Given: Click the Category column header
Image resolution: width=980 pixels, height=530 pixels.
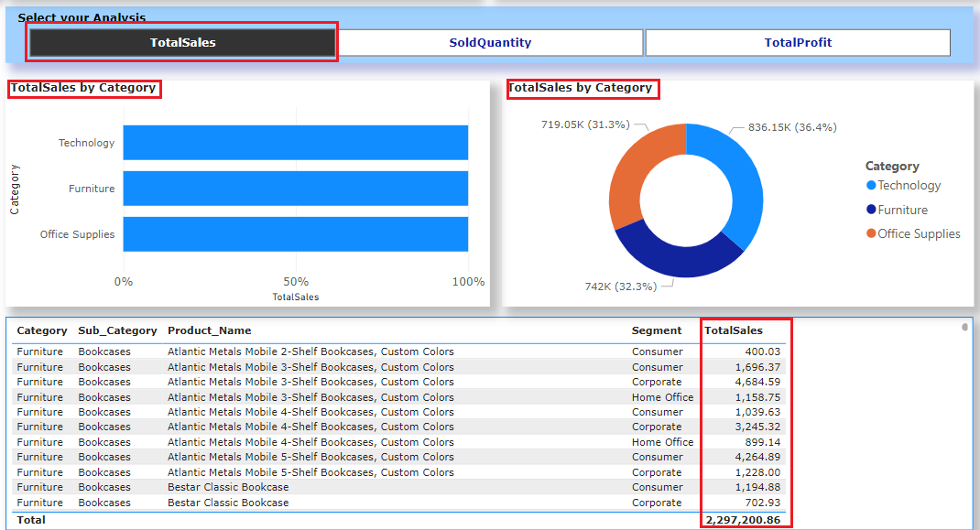Looking at the screenshot, I should pos(42,330).
